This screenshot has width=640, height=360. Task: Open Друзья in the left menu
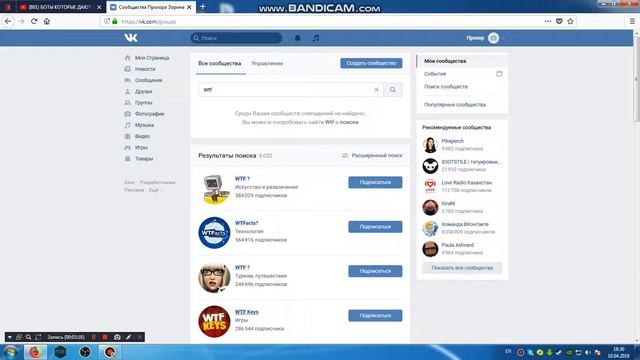click(x=143, y=91)
